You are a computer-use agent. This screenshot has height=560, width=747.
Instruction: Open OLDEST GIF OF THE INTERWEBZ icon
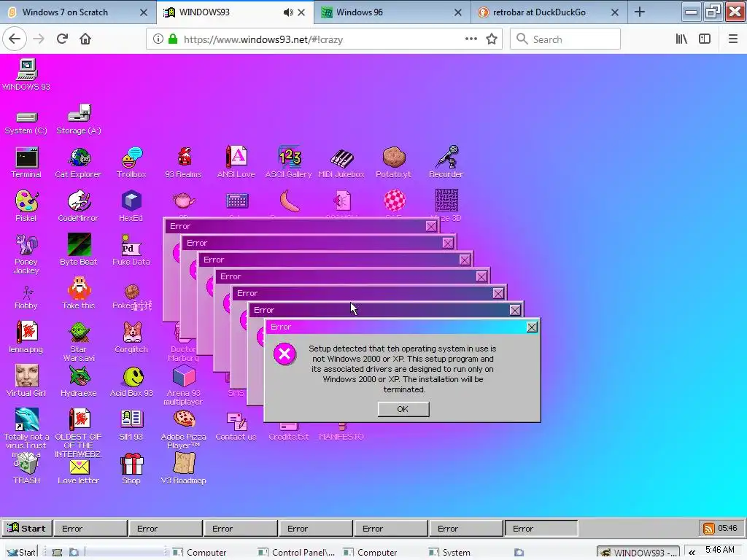click(79, 432)
